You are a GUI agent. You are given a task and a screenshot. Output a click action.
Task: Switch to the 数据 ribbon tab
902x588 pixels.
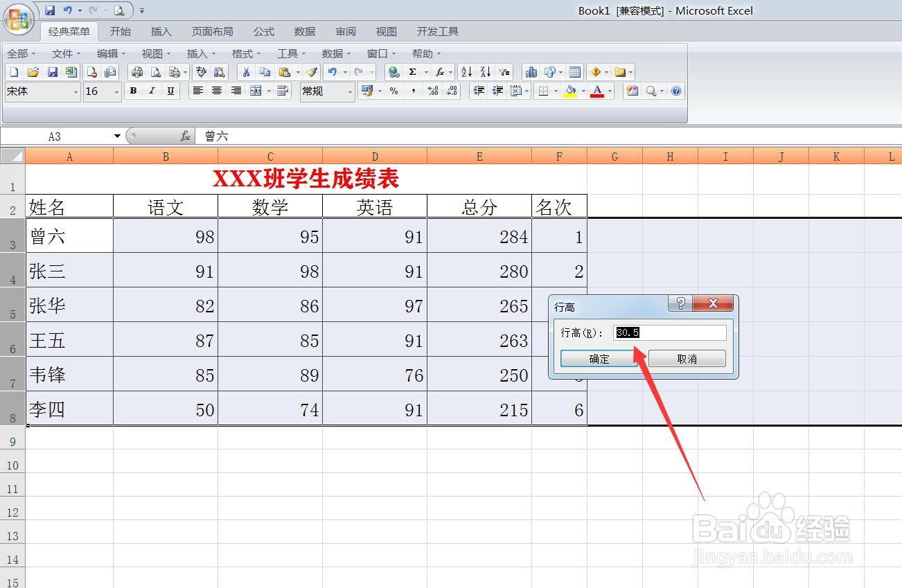coord(303,31)
